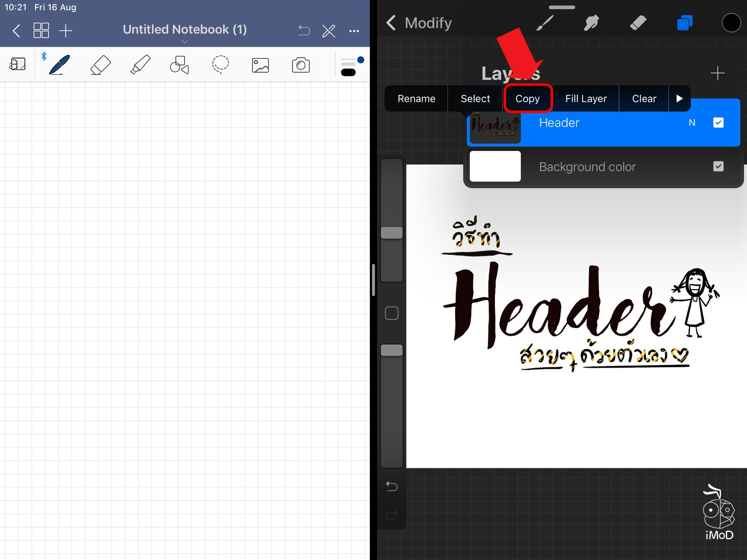Toggle visibility of the Background color layer

click(718, 166)
